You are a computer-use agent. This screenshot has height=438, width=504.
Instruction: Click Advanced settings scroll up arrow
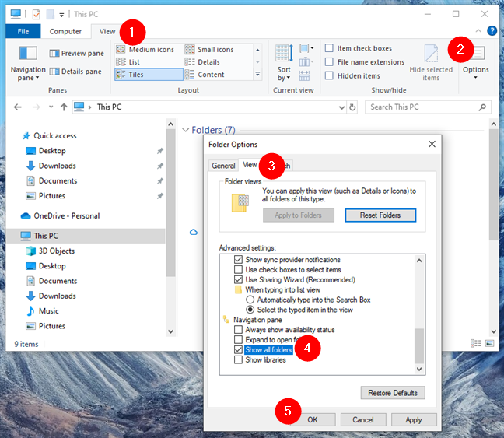(x=418, y=260)
